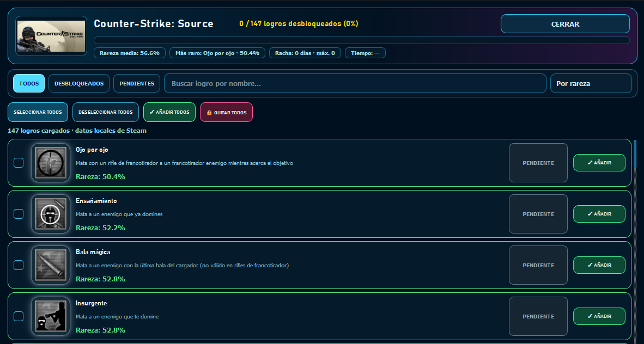Click the Bala mágica achievement title
644x344 pixels.
pos(93,252)
